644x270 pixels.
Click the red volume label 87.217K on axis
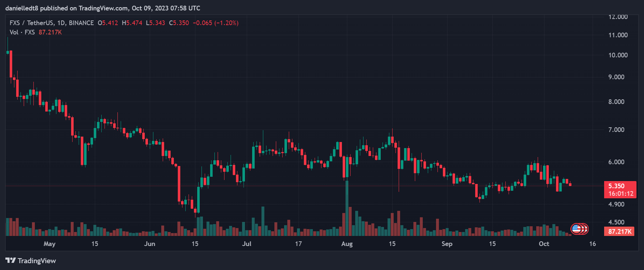[620, 232]
